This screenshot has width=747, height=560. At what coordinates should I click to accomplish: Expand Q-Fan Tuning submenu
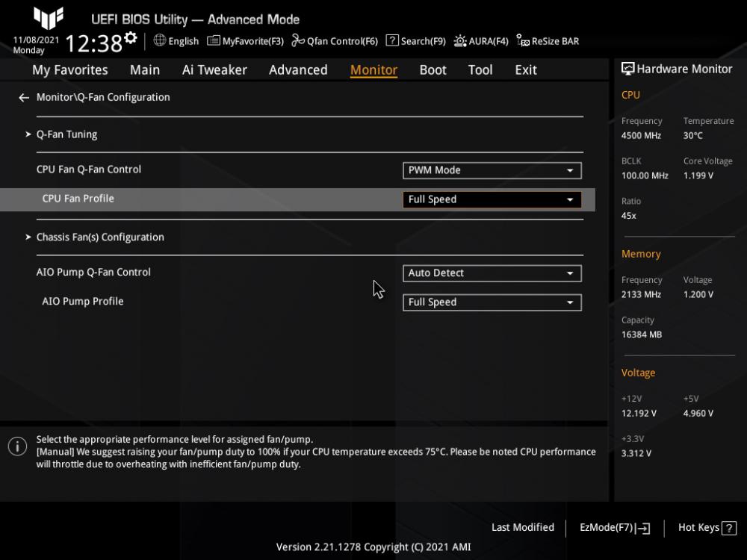coord(66,134)
